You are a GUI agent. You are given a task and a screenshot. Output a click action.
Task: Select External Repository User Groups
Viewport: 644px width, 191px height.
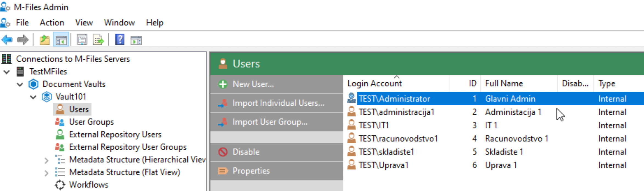point(128,147)
